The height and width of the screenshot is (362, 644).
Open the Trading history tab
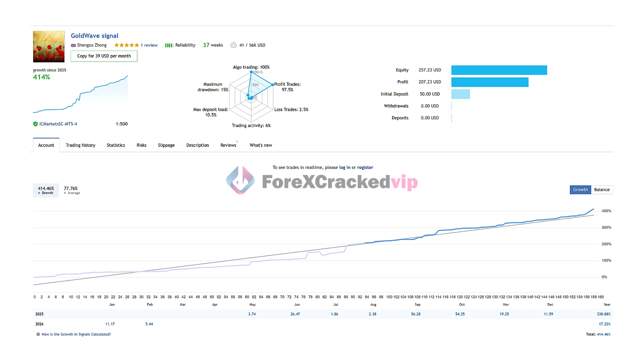80,145
